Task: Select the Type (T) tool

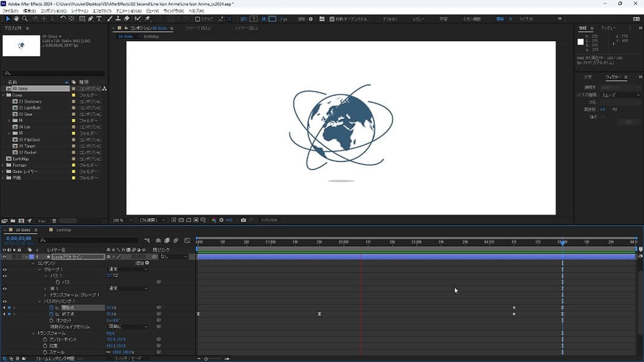Action: pyautogui.click(x=99, y=19)
